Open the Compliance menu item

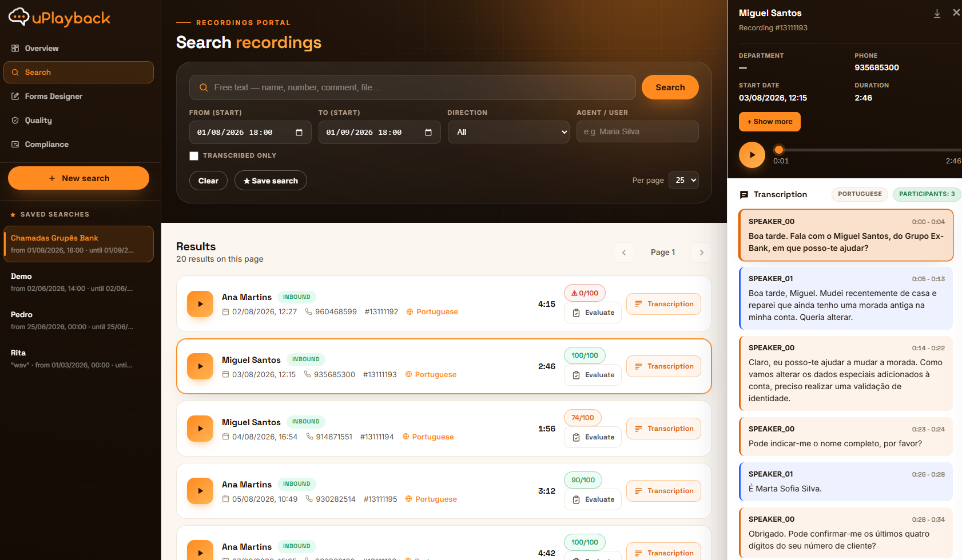point(78,145)
